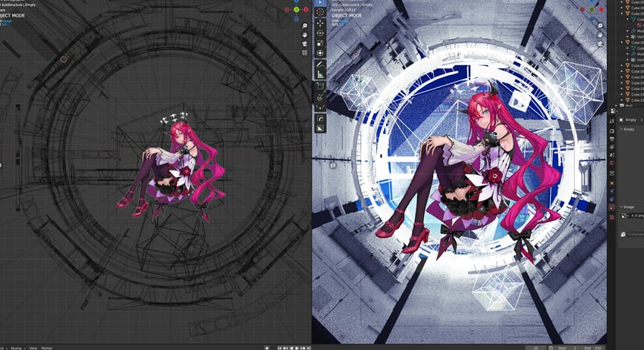Toggle camera view in the right viewport
Screen dimensions: 644x350
[x=600, y=43]
